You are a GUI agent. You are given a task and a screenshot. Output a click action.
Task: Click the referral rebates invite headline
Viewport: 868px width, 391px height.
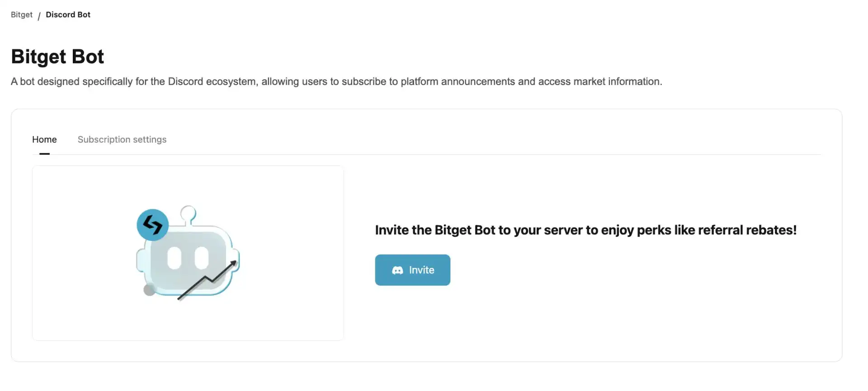(585, 230)
